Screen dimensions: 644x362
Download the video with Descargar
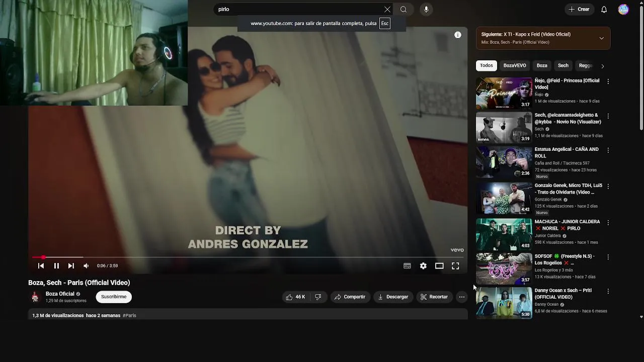pos(393,297)
